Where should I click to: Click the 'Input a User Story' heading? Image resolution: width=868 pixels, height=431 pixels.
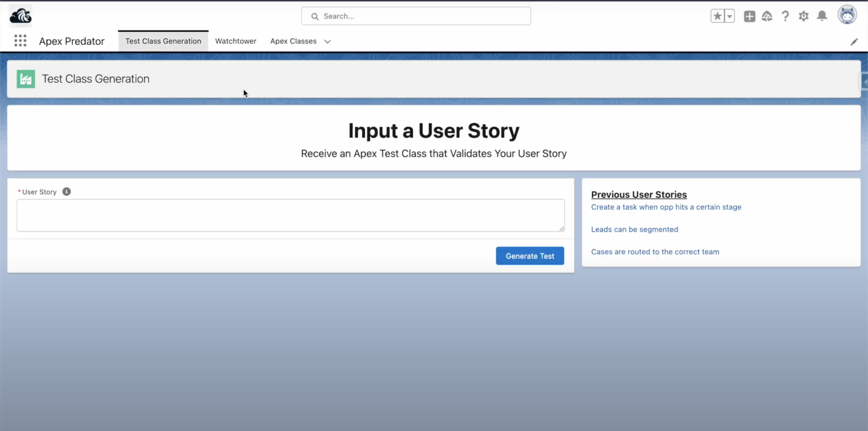pyautogui.click(x=434, y=131)
